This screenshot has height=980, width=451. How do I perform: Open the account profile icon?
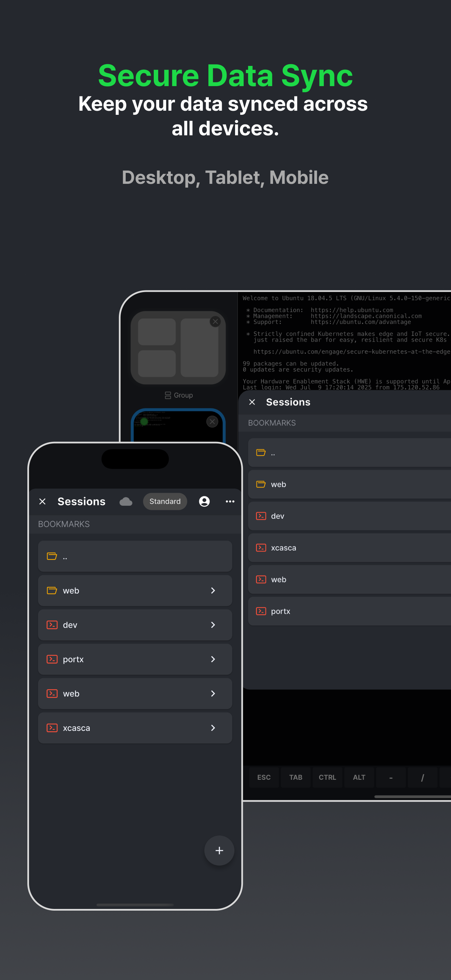204,501
